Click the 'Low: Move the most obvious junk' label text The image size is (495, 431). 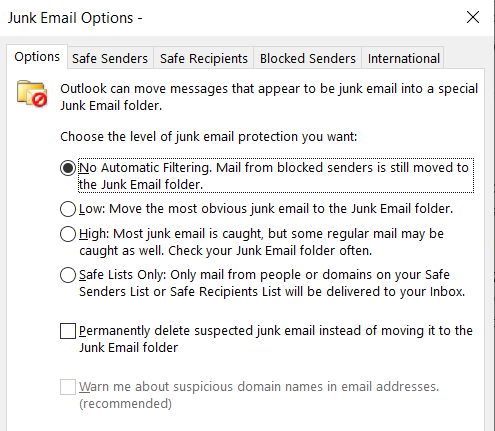266,209
